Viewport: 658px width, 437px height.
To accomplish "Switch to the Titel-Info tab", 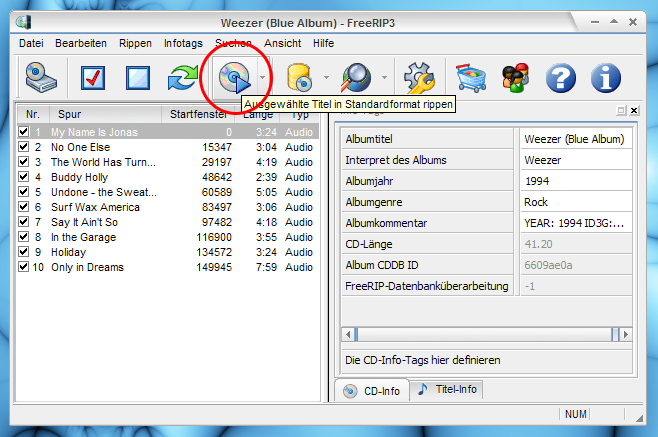I will pyautogui.click(x=446, y=389).
